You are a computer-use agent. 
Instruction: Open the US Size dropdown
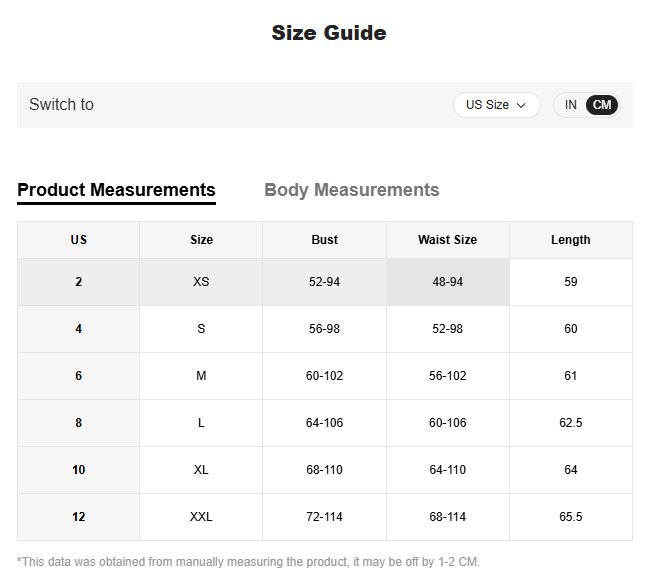tap(496, 105)
